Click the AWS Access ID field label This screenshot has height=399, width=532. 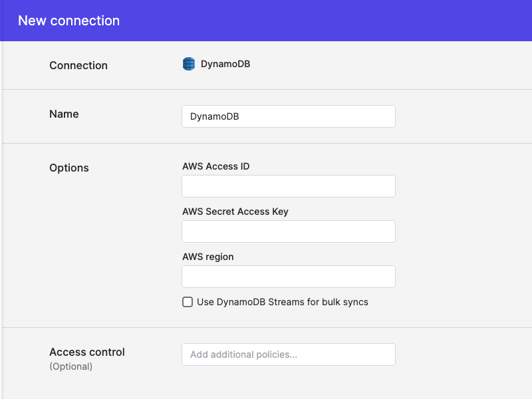tap(215, 166)
